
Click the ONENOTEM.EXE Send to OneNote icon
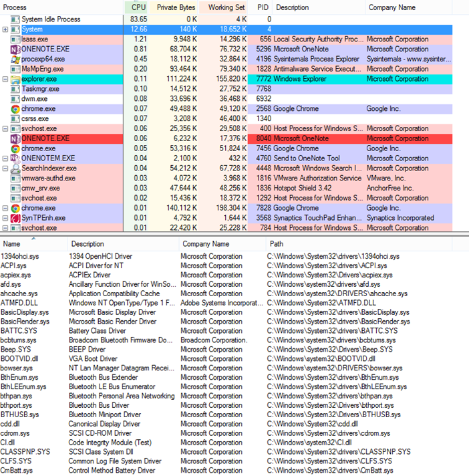[15, 158]
